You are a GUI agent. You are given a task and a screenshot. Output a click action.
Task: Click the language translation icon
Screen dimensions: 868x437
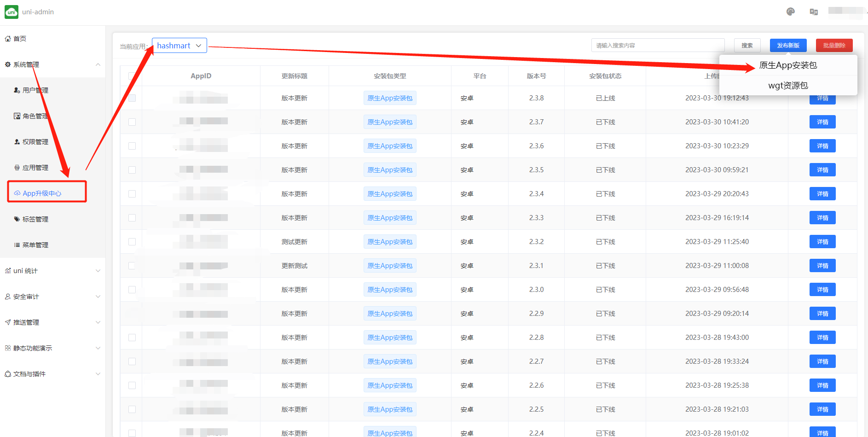tap(814, 12)
